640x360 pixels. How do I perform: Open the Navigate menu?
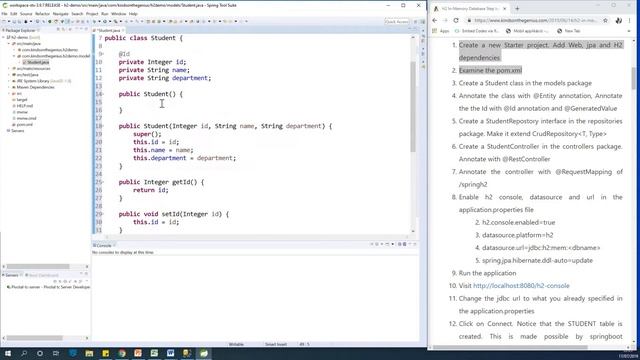point(60,14)
